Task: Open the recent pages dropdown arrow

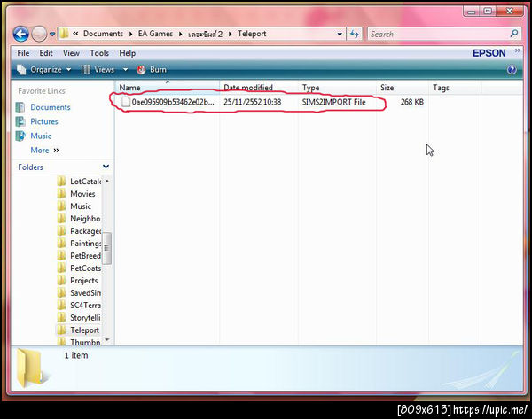Action: tap(52, 35)
